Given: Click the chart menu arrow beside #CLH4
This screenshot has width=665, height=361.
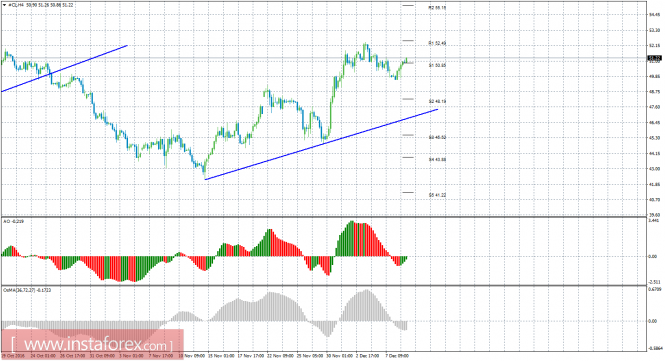Looking at the screenshot, I should point(4,5).
